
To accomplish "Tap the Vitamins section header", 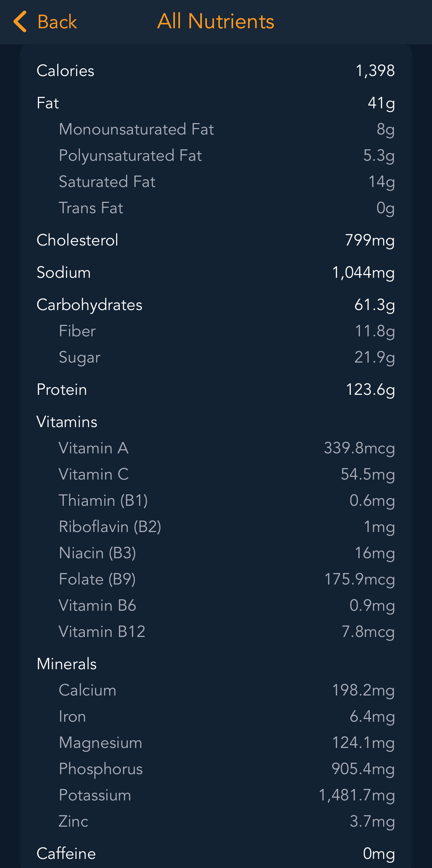I will [67, 422].
